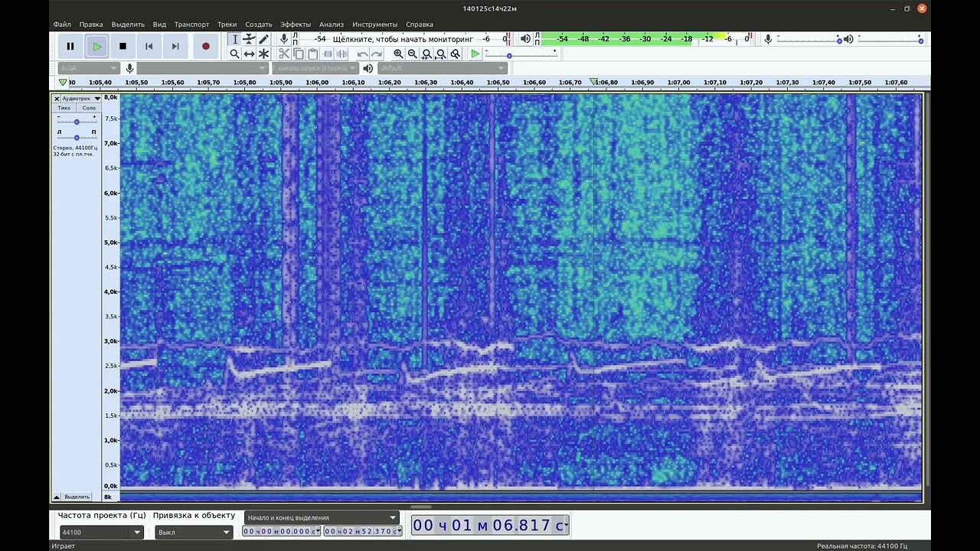Viewport: 980px width, 551px height.
Task: Open the Вид menu
Action: click(x=159, y=24)
